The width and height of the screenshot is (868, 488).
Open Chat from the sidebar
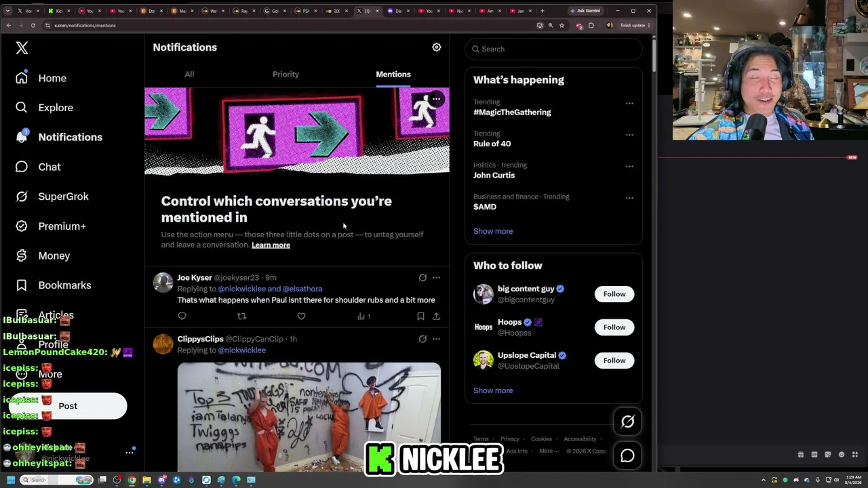(38, 167)
